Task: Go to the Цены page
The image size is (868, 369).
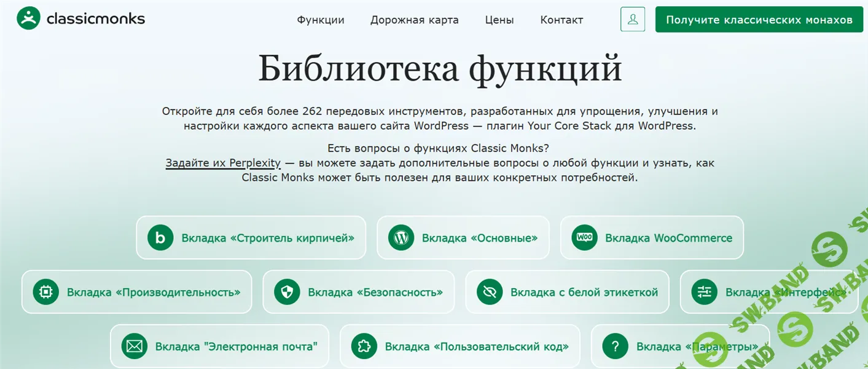Action: pos(499,20)
